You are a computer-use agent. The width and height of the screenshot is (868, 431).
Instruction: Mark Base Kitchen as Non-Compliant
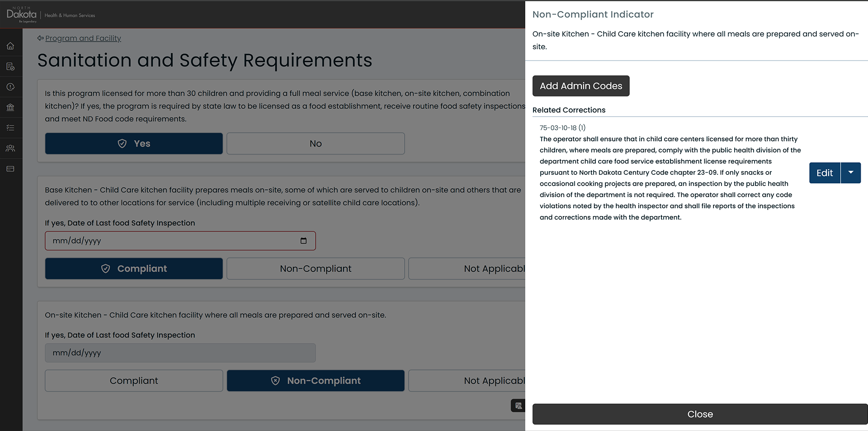pos(316,269)
